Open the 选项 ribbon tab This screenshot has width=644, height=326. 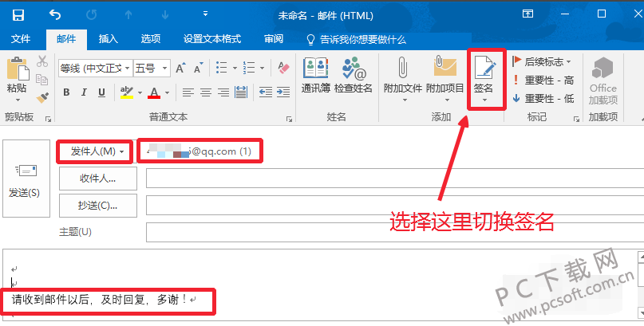click(x=151, y=39)
